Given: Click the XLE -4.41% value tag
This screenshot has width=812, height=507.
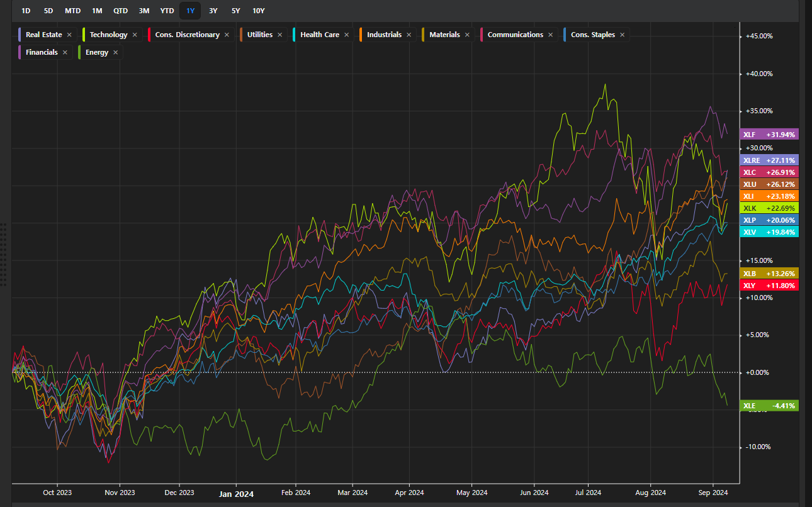Looking at the screenshot, I should click(769, 406).
